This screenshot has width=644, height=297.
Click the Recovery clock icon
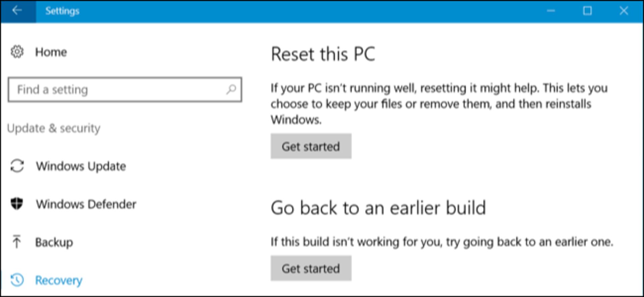point(17,280)
